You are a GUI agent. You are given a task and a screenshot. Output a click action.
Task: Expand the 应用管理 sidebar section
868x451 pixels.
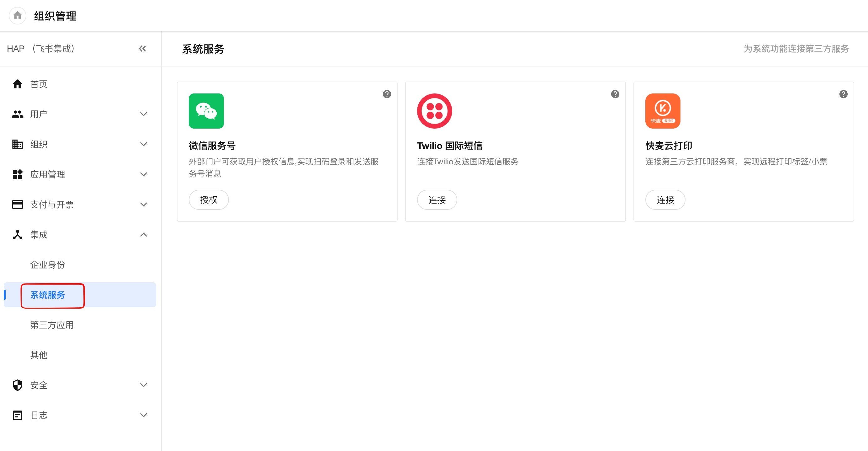pos(80,174)
